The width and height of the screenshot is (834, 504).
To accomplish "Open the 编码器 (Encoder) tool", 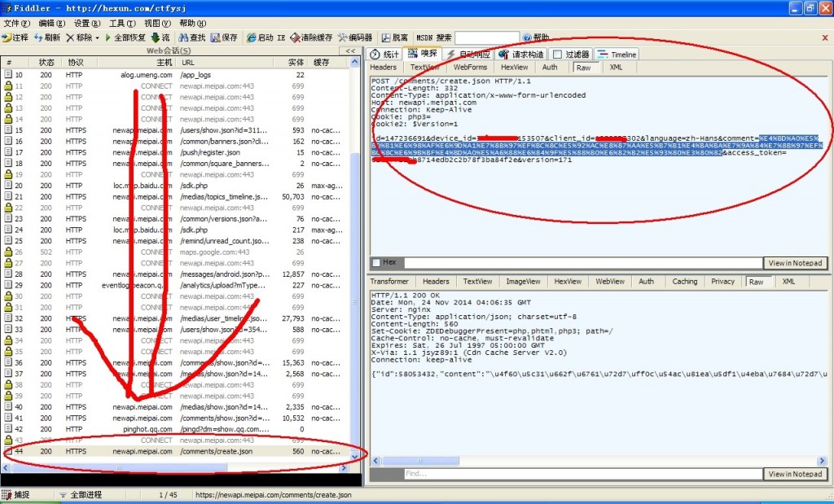I will coord(341,37).
